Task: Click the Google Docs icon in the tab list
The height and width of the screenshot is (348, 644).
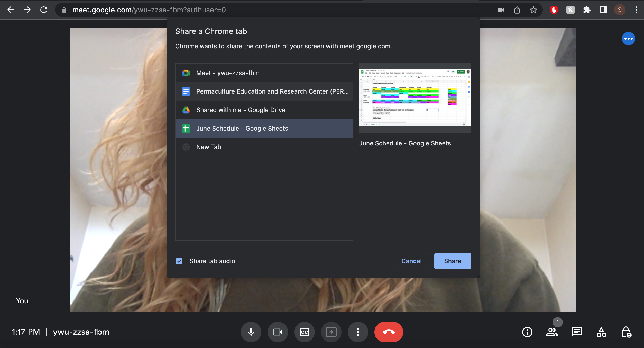Action: 186,91
